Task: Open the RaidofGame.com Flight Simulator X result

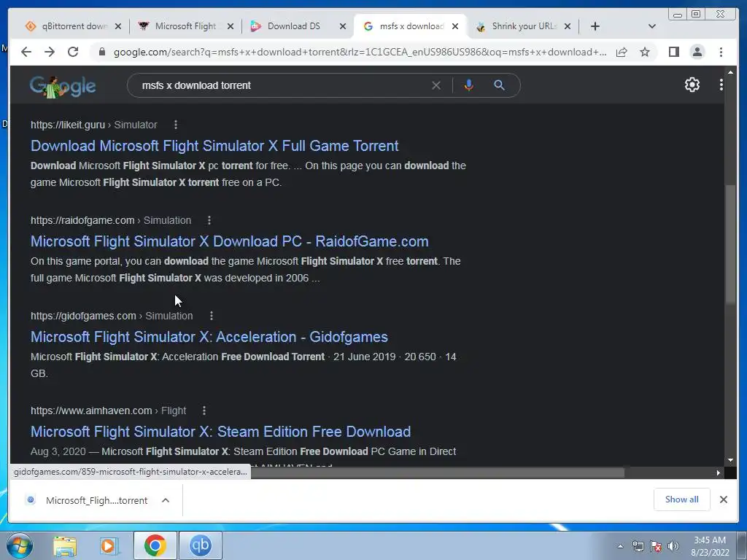Action: [x=230, y=241]
